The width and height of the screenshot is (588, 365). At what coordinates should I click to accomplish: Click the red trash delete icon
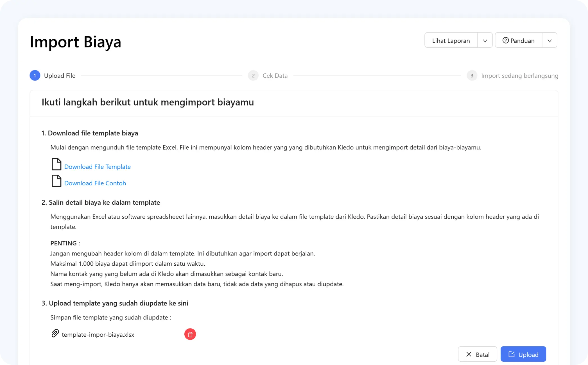click(190, 334)
